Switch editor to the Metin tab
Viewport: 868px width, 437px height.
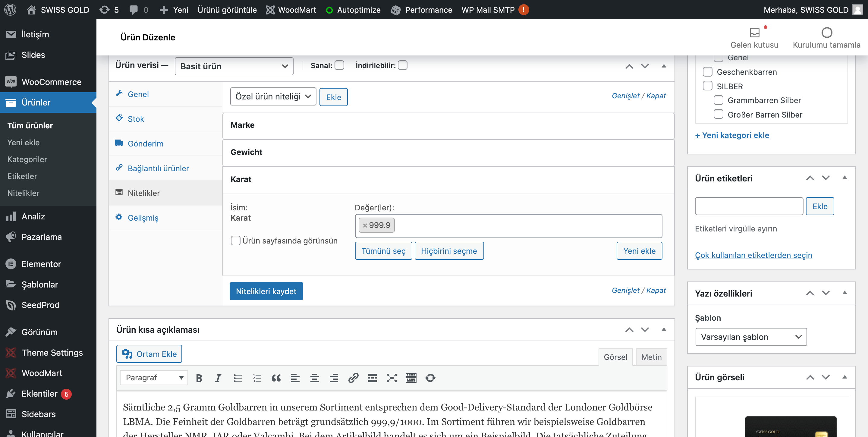[651, 357]
